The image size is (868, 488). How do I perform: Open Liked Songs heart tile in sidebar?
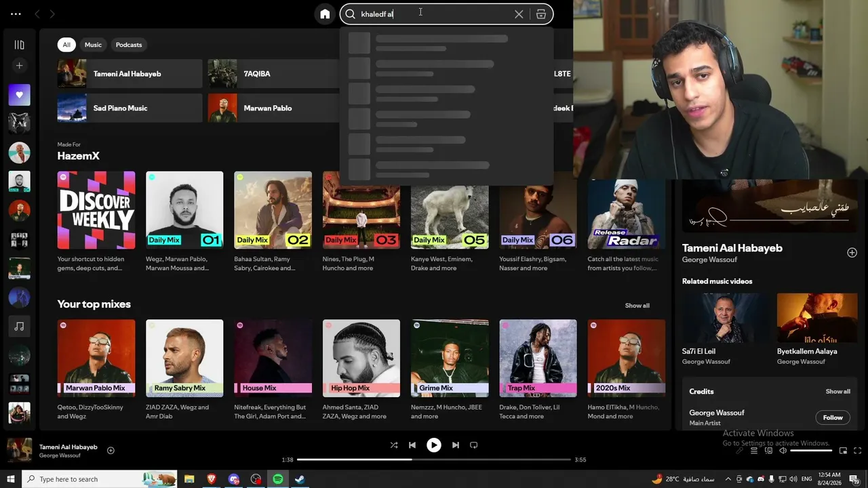pyautogui.click(x=19, y=95)
